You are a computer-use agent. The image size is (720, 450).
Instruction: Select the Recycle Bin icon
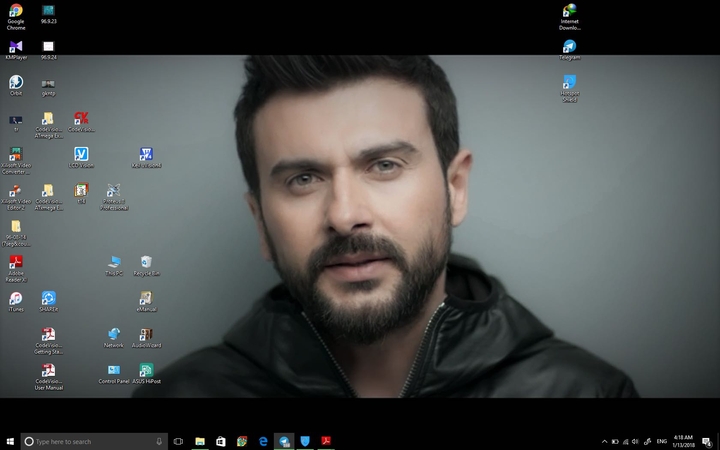[146, 266]
